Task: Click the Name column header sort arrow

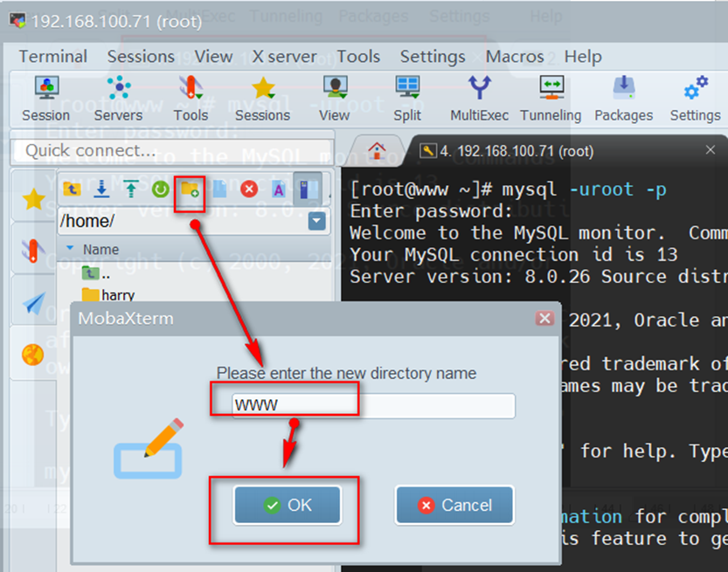Action: point(70,248)
